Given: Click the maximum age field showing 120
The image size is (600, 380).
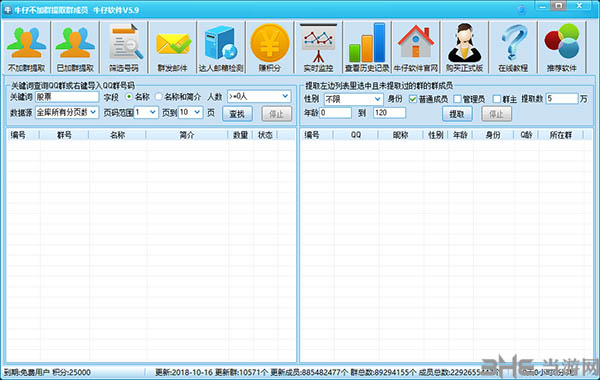Looking at the screenshot, I should tap(389, 113).
